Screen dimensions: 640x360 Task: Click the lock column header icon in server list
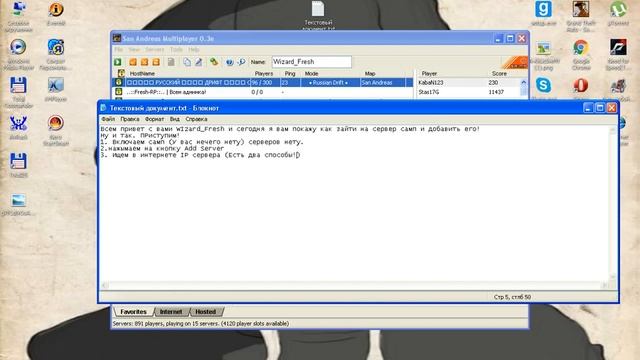point(121,73)
